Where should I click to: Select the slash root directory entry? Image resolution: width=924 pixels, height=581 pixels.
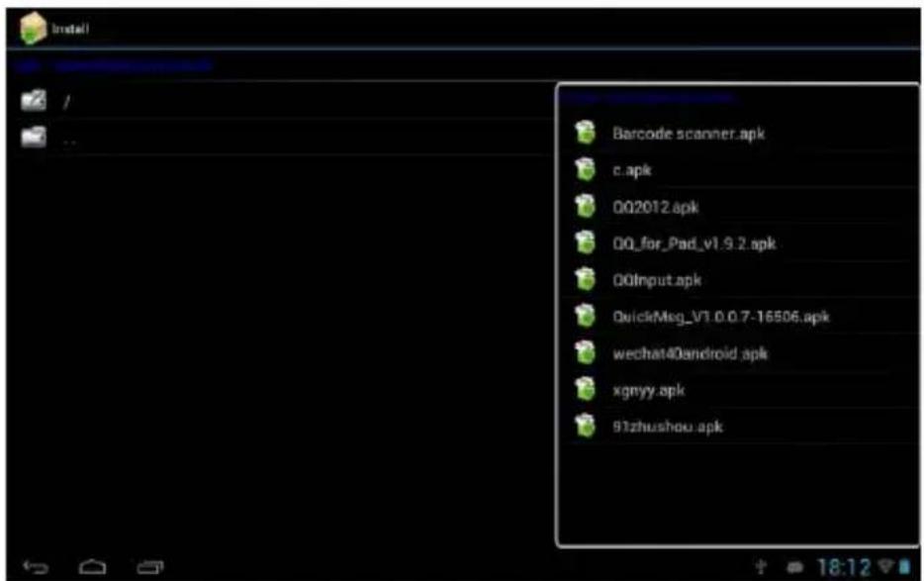pyautogui.click(x=66, y=102)
